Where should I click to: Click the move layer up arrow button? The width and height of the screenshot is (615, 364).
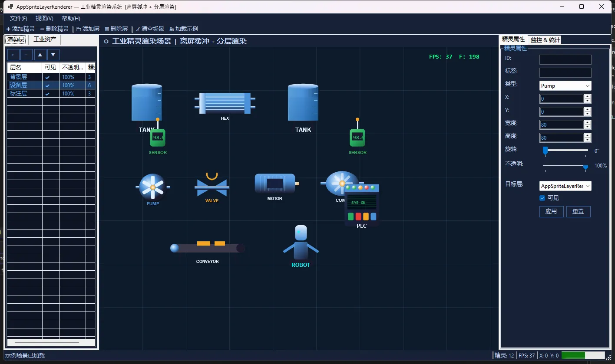click(x=40, y=55)
